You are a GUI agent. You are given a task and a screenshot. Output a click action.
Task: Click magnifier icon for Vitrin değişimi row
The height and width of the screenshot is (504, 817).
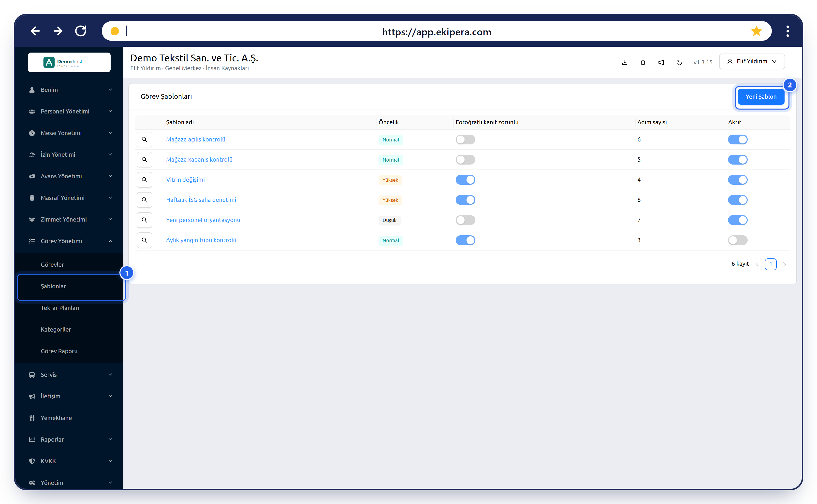pos(144,180)
